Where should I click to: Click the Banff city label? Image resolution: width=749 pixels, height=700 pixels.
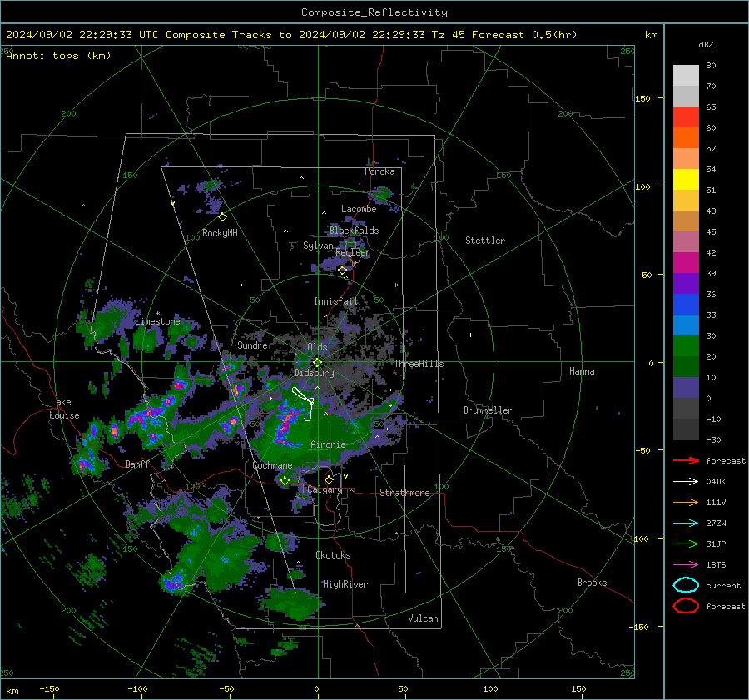click(x=137, y=464)
